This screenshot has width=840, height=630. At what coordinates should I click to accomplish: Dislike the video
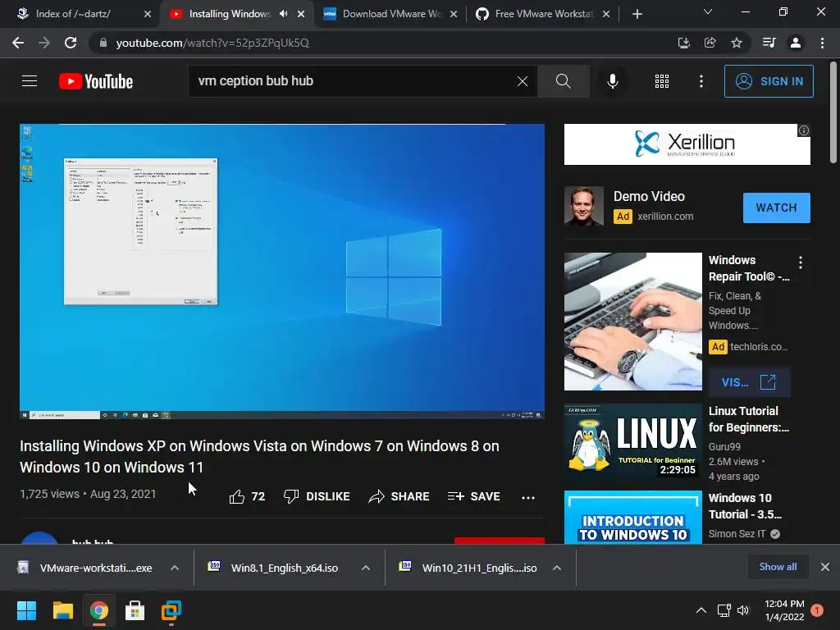coord(317,496)
